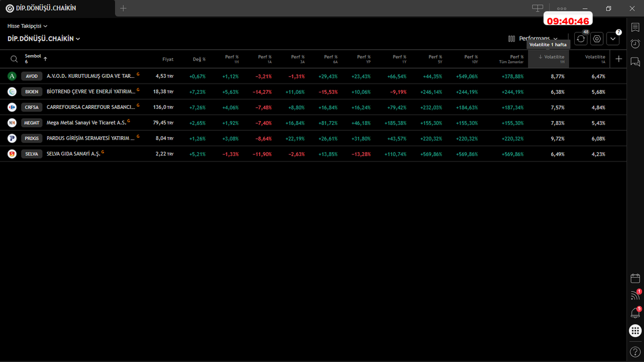Click the AVOD ticker badge
The width and height of the screenshot is (644, 362).
click(32, 76)
